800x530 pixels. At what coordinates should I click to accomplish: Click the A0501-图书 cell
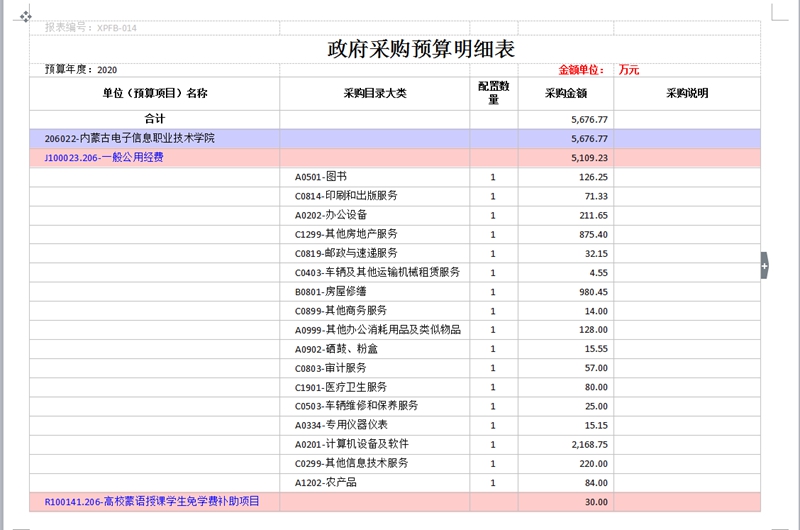pos(320,177)
